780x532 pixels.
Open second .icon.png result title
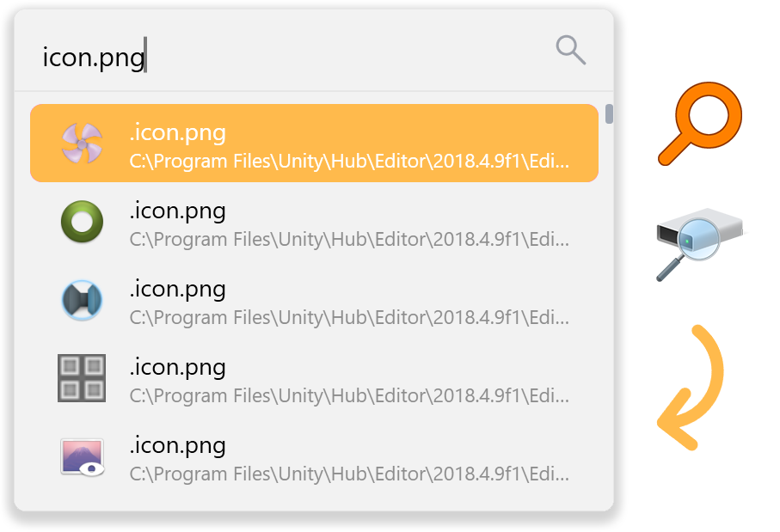click(178, 211)
